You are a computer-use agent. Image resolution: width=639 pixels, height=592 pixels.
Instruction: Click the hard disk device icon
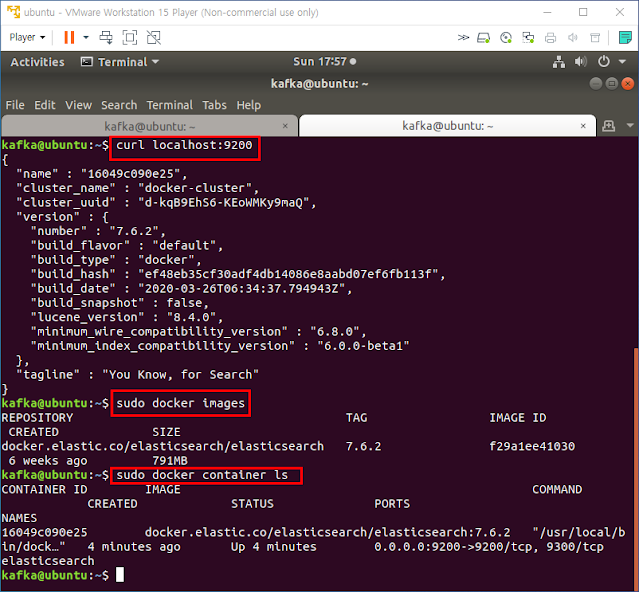click(x=484, y=38)
